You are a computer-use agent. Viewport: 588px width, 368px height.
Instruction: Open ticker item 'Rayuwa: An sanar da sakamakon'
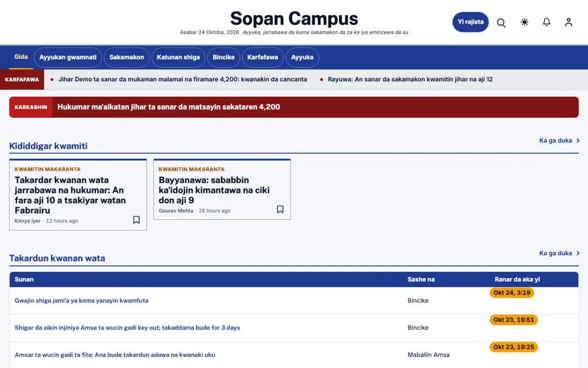click(x=410, y=79)
